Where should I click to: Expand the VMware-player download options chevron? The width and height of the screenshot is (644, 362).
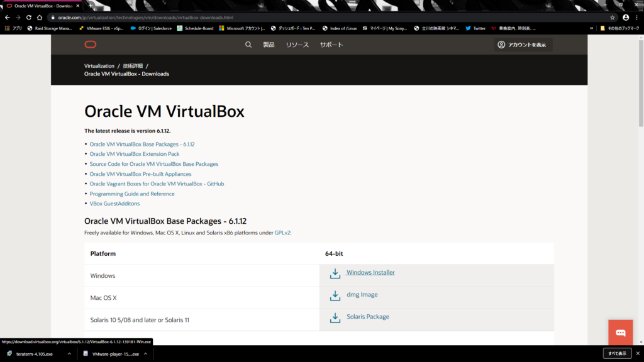tap(145, 354)
